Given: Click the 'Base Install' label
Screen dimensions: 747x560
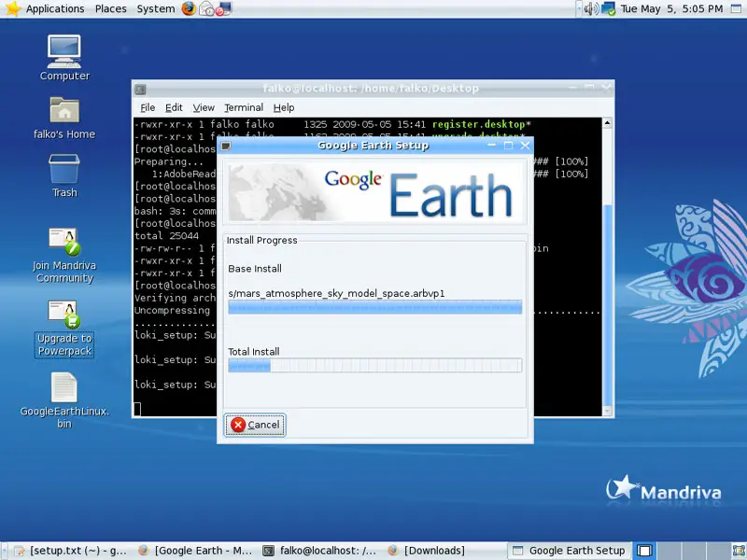Looking at the screenshot, I should point(255,269).
